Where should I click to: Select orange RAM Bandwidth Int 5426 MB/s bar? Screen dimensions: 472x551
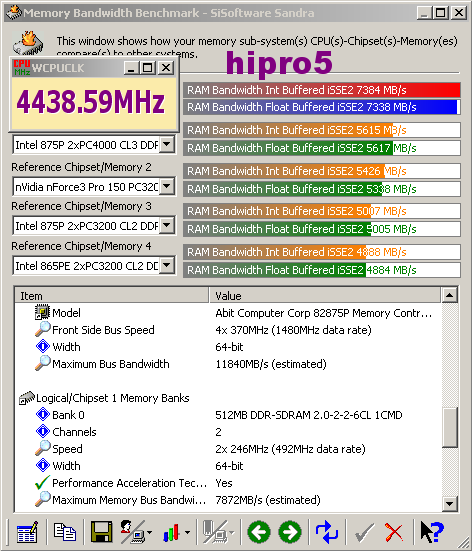(322, 171)
